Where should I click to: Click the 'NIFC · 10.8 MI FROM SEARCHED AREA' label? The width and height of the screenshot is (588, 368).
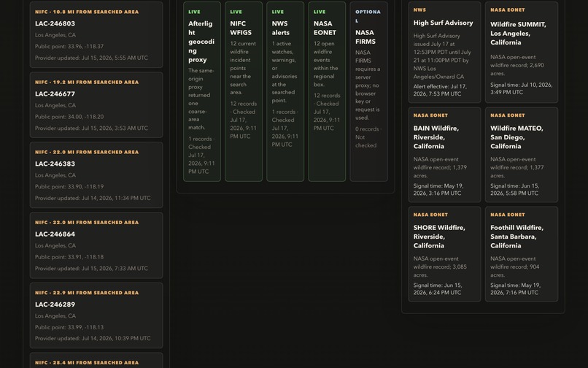(x=87, y=12)
